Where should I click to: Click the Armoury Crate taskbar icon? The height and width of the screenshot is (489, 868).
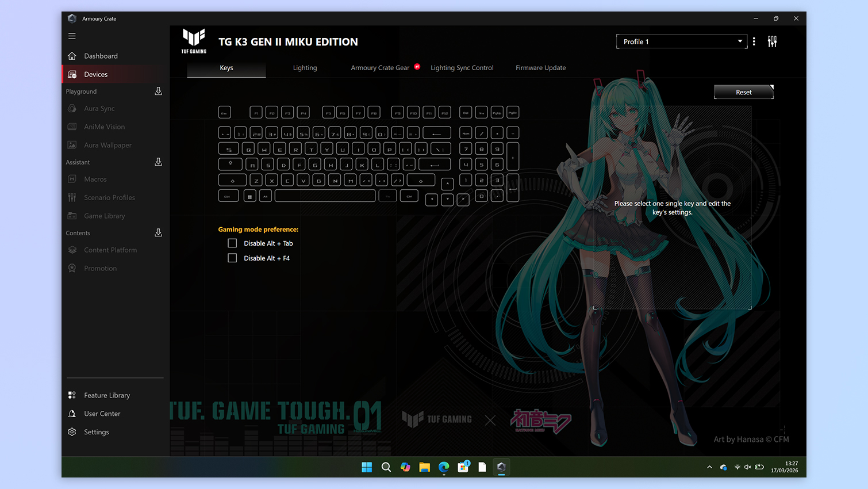pyautogui.click(x=501, y=467)
